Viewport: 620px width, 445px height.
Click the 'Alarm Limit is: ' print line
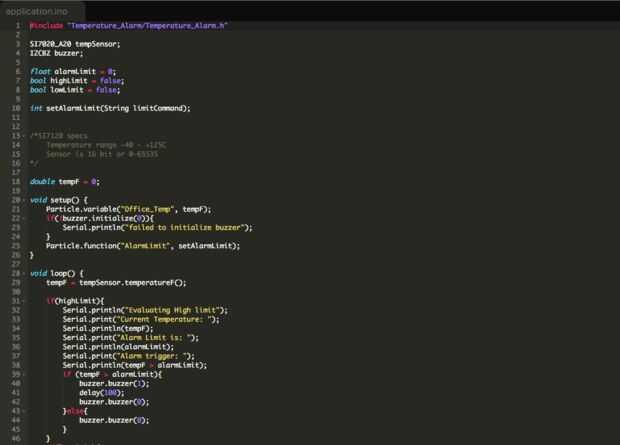click(130, 337)
